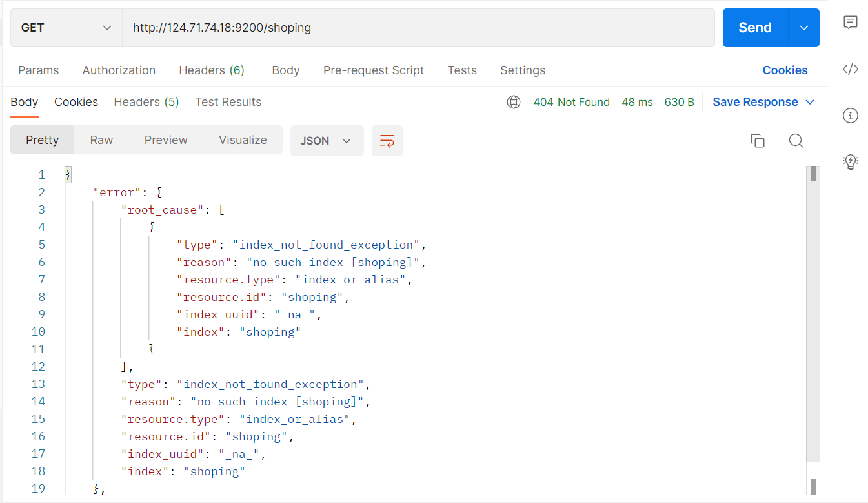Image resolution: width=868 pixels, height=503 pixels.
Task: Click the lightbulb suggestions icon
Action: point(851,161)
